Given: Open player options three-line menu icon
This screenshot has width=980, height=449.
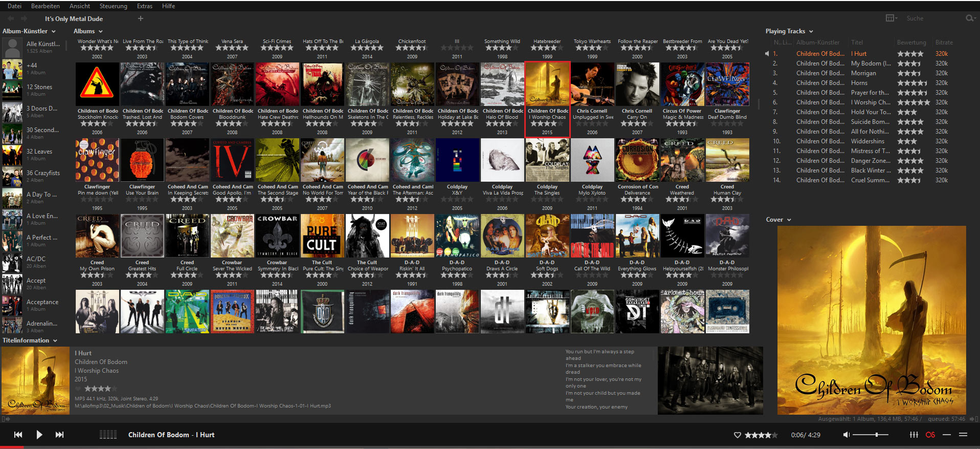Looking at the screenshot, I should 963,435.
